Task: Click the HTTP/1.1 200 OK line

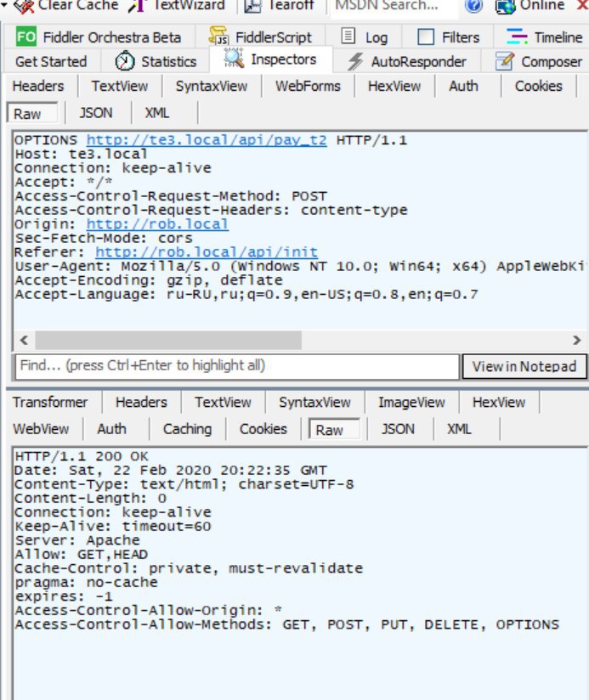Action: point(82,456)
